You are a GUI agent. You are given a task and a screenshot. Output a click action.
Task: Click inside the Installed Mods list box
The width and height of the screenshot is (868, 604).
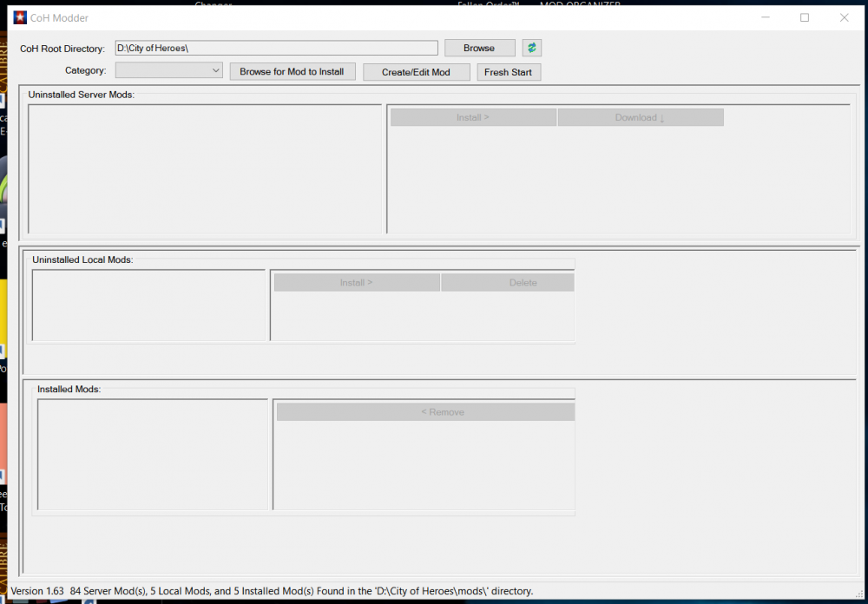point(153,454)
